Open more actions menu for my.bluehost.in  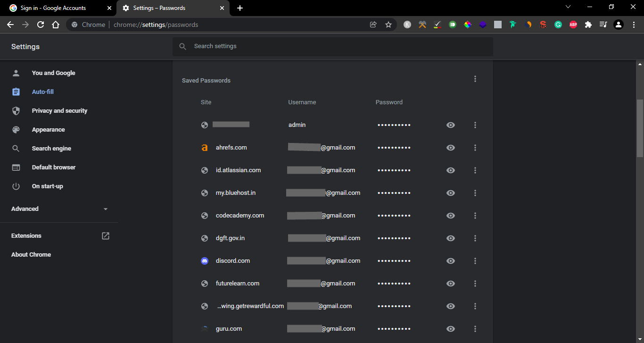tap(475, 193)
